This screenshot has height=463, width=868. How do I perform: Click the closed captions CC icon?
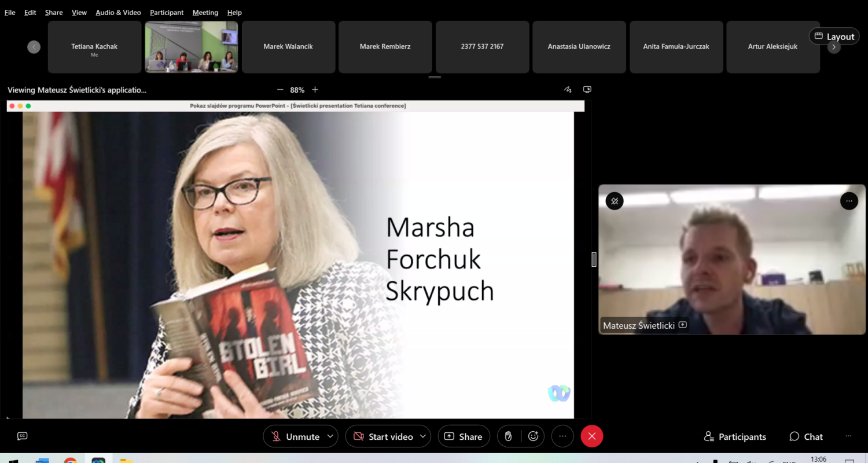[23, 436]
